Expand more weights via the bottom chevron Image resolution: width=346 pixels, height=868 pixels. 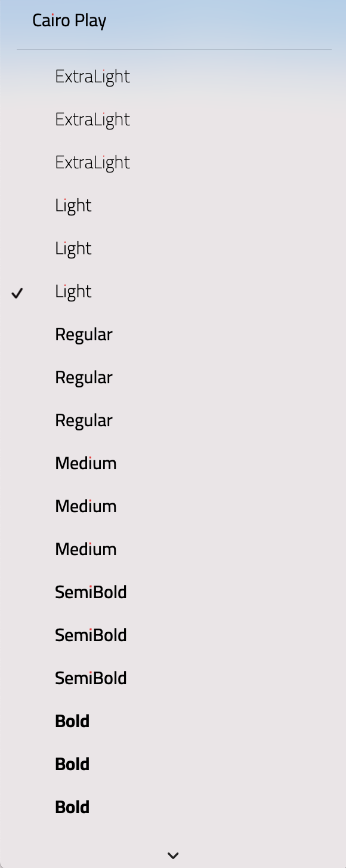click(x=173, y=855)
